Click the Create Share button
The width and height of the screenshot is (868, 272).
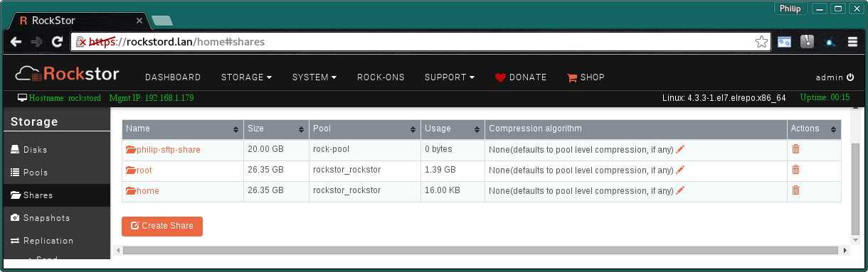click(162, 226)
